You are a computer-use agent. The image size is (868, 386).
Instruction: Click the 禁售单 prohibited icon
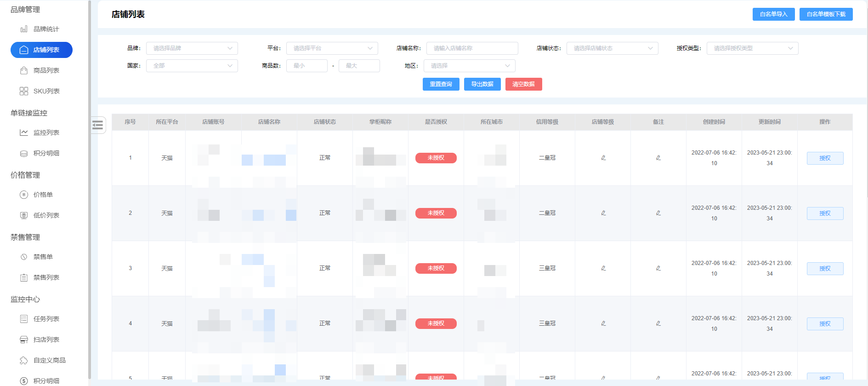click(24, 257)
